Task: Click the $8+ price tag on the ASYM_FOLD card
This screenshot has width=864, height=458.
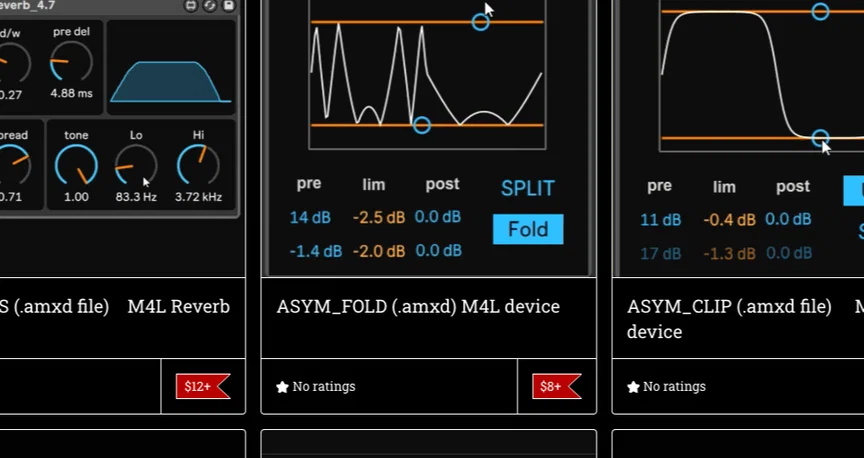Action: pyautogui.click(x=557, y=386)
